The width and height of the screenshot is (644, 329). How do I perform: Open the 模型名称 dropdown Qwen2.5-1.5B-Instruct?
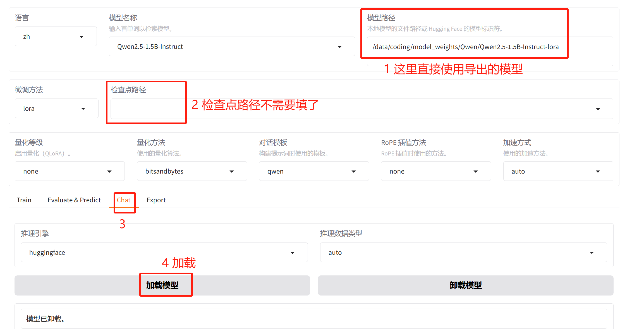pos(232,47)
